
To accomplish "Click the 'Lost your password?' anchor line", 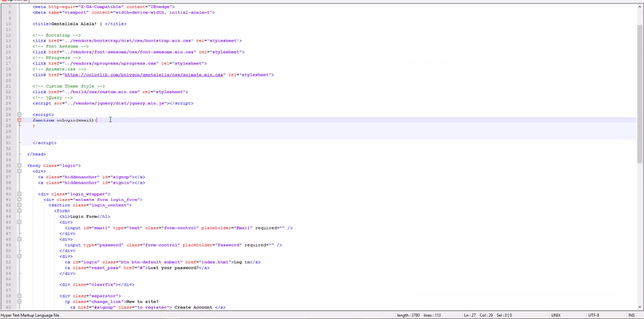I will pyautogui.click(x=137, y=267).
